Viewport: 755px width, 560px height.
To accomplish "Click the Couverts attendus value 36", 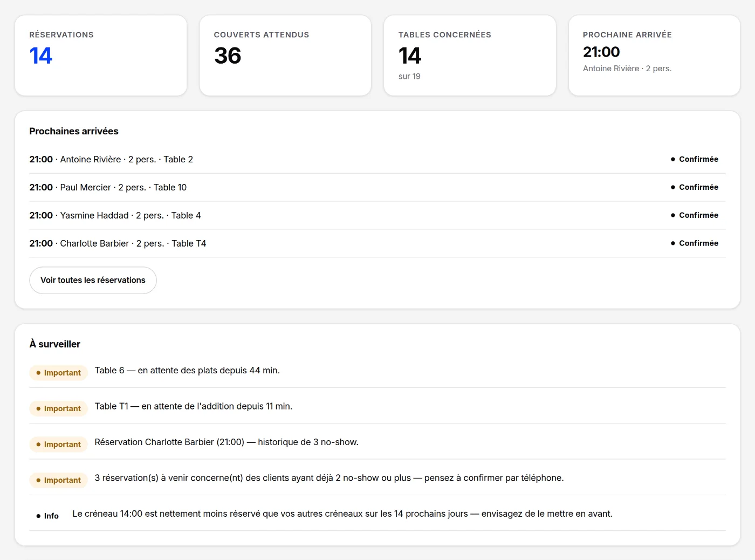I will click(228, 56).
